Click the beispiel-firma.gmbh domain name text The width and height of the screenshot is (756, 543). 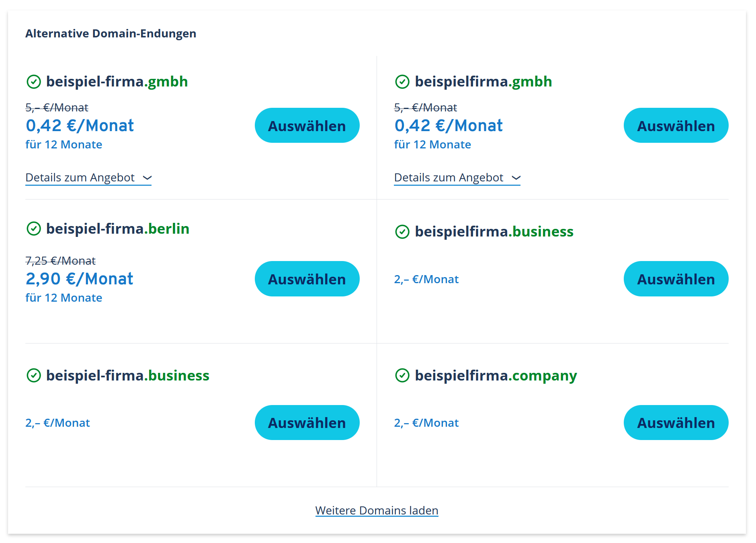117,82
